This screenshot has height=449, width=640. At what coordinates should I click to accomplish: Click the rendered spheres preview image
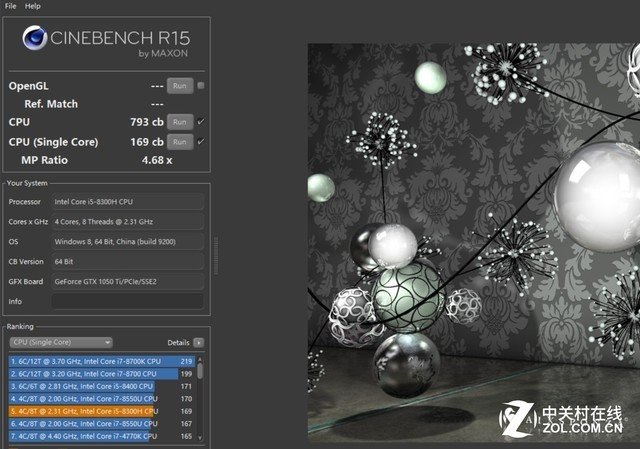coord(472,240)
